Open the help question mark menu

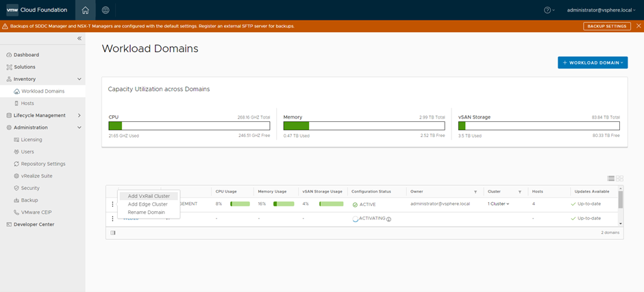tap(549, 10)
